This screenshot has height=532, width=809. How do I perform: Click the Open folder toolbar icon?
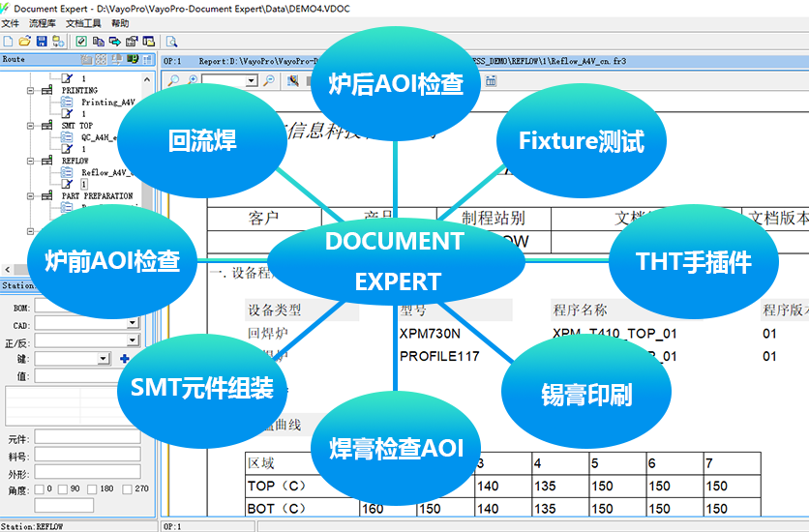24,41
